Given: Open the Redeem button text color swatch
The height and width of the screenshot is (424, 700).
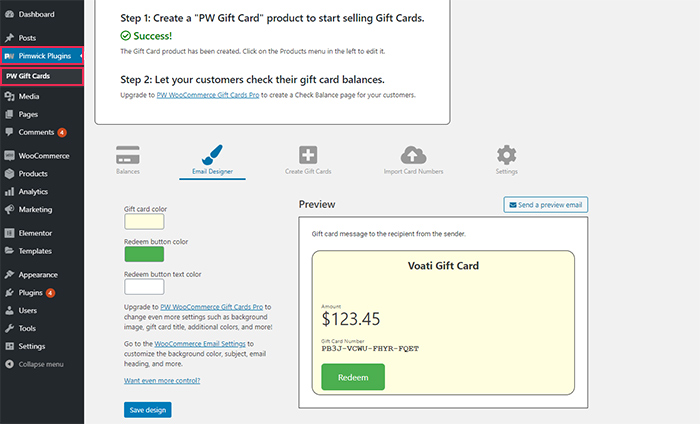Looking at the screenshot, I should click(144, 287).
